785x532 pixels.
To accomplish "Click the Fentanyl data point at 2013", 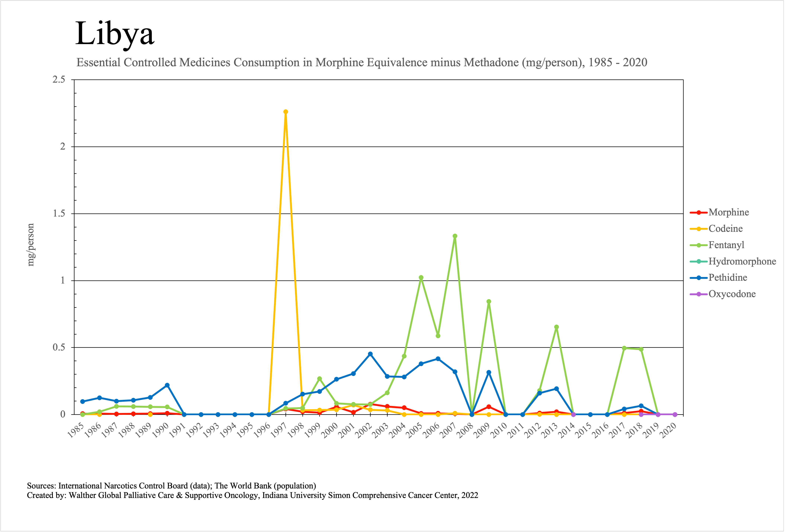I will tap(556, 327).
